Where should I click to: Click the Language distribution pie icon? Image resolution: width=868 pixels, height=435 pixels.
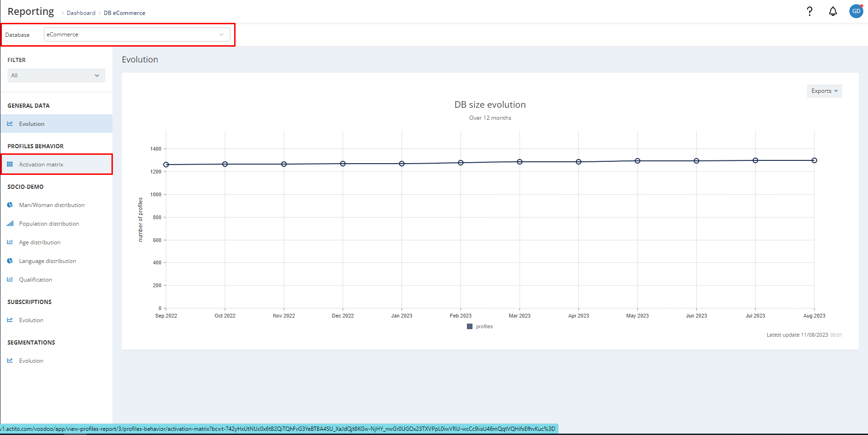(x=10, y=261)
